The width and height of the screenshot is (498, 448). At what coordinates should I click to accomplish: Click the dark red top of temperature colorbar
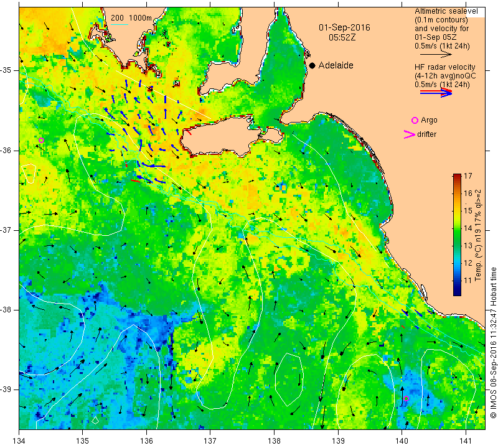[457, 176]
